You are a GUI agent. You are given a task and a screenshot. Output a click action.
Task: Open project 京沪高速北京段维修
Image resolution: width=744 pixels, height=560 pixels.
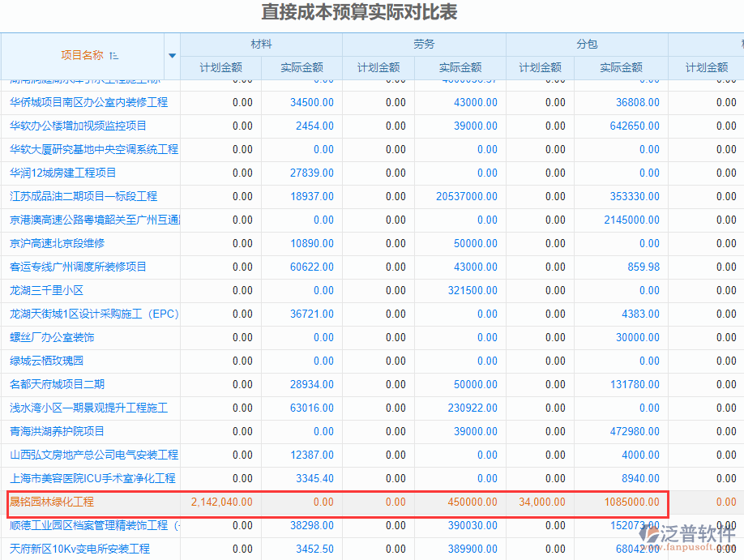click(x=57, y=243)
